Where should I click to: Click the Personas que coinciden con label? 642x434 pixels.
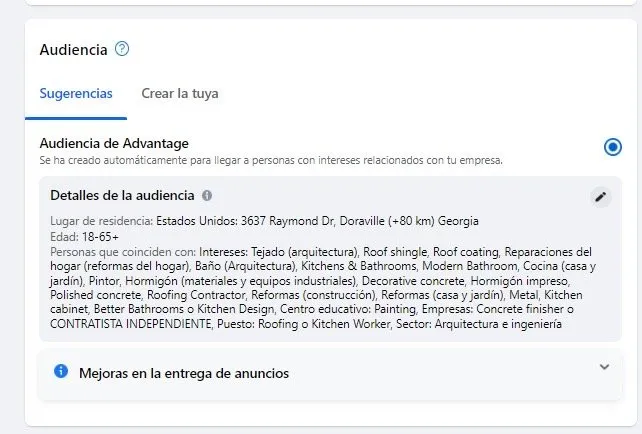(122, 251)
